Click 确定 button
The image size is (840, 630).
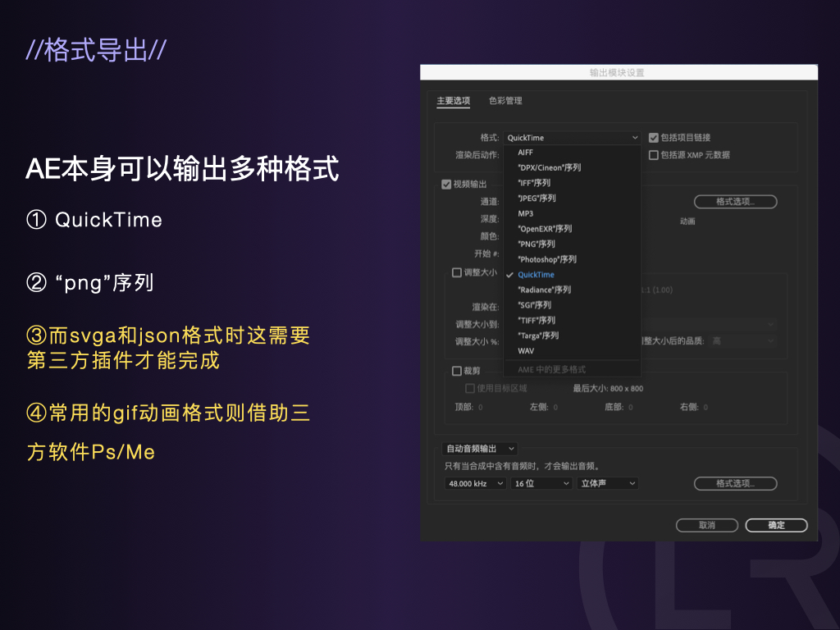(776, 525)
